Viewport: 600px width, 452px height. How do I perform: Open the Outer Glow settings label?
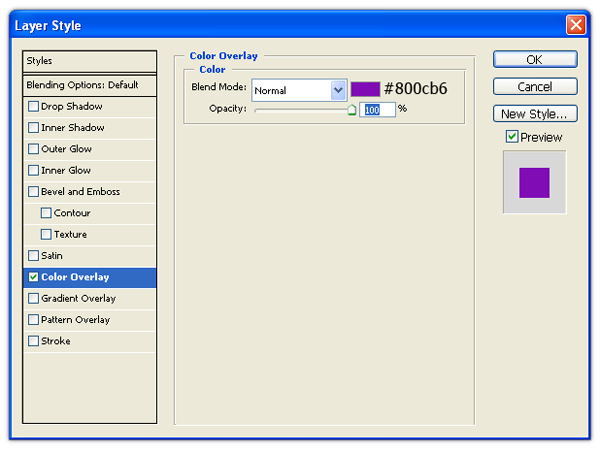pos(66,149)
